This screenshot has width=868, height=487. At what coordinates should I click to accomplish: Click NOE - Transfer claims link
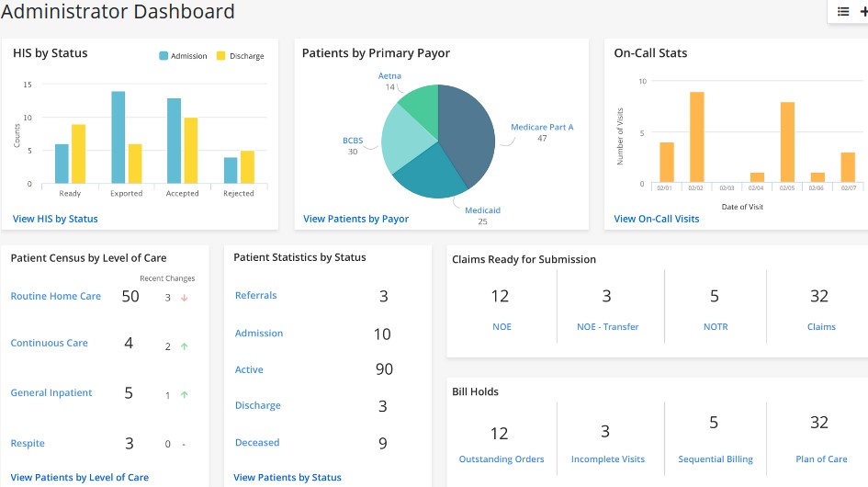[607, 326]
